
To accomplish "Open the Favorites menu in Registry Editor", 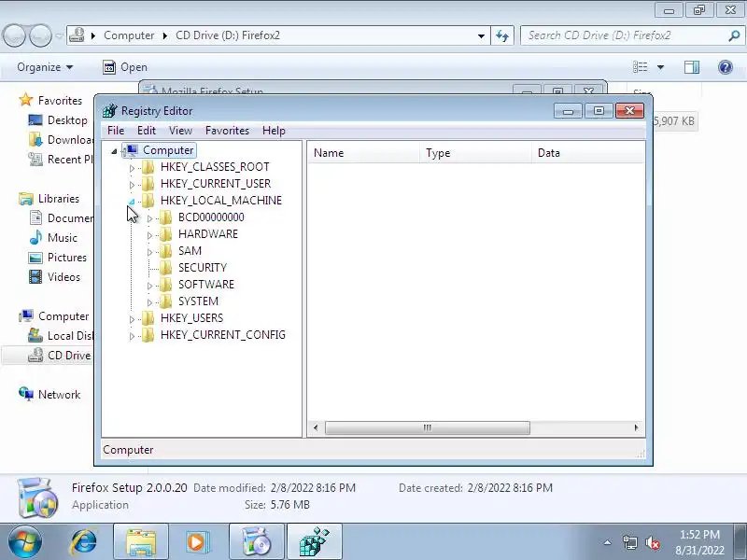I will point(227,131).
